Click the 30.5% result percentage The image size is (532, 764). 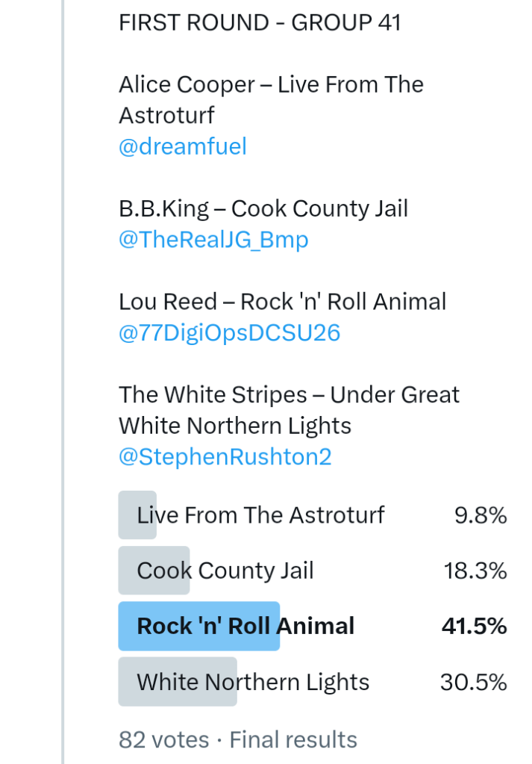pos(474,682)
